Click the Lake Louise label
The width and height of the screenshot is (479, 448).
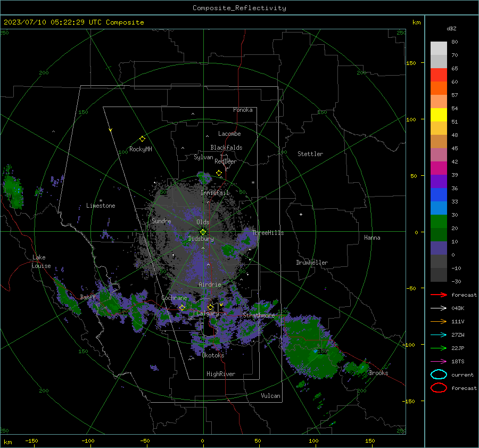point(41,262)
